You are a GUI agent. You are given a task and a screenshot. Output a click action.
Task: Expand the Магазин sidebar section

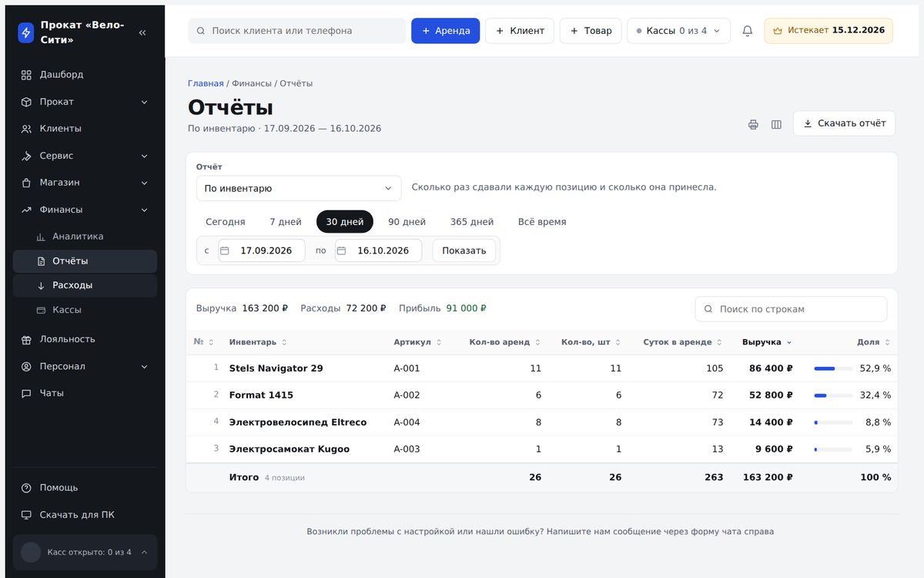pos(85,183)
